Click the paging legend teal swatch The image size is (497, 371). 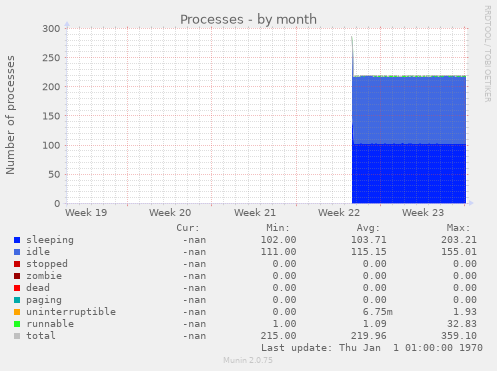pos(17,300)
